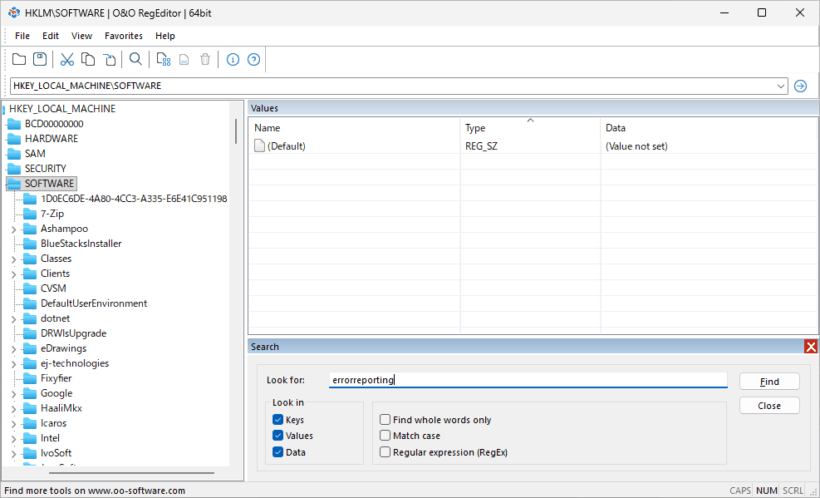The image size is (820, 498).
Task: Open the View menu
Action: (82, 36)
